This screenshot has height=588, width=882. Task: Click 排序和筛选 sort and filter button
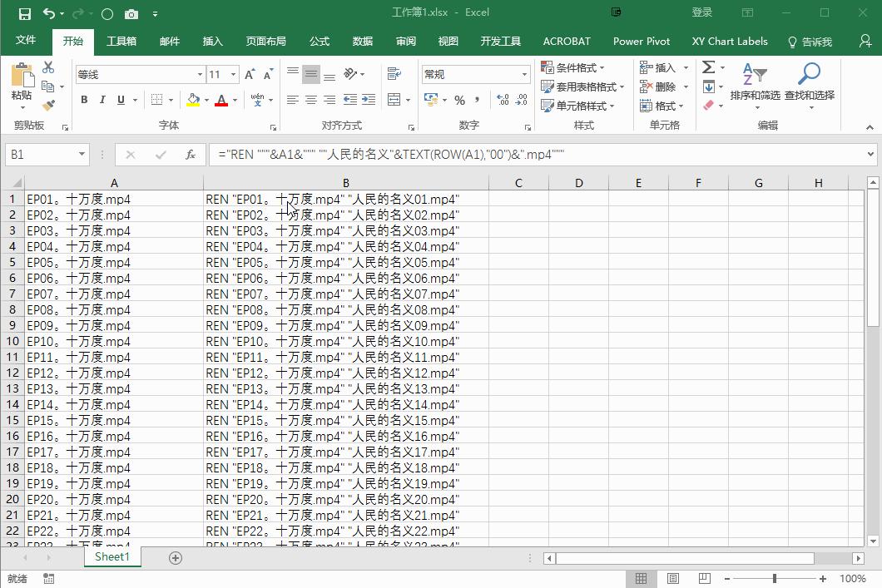pyautogui.click(x=755, y=86)
